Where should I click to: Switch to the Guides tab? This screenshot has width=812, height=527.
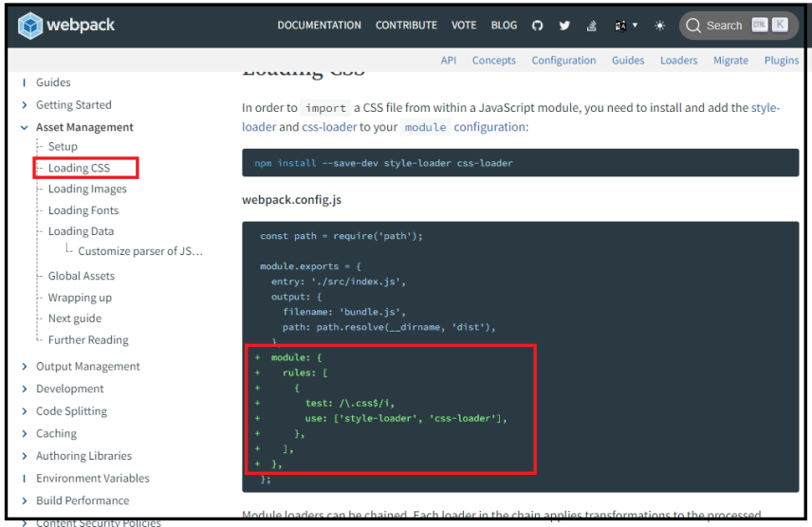(x=628, y=61)
